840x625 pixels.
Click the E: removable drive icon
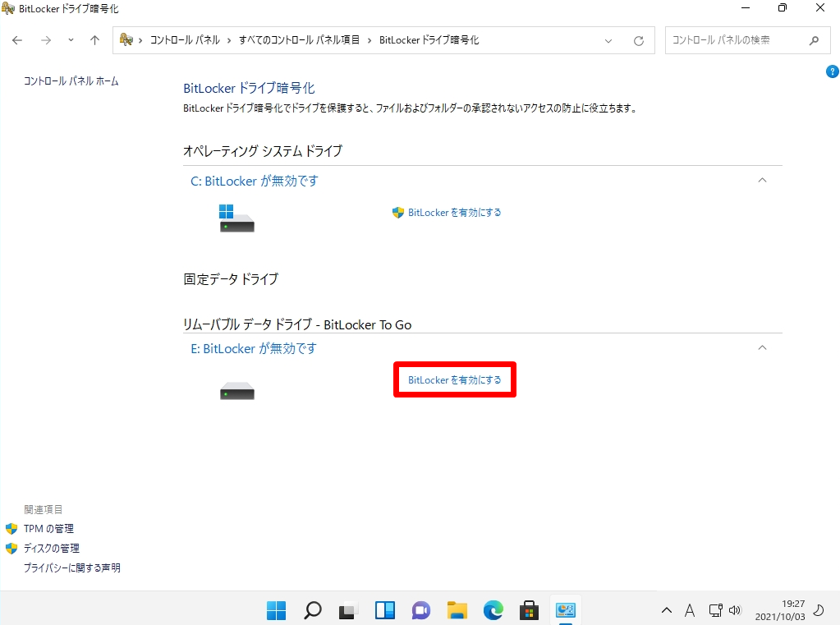pyautogui.click(x=236, y=391)
